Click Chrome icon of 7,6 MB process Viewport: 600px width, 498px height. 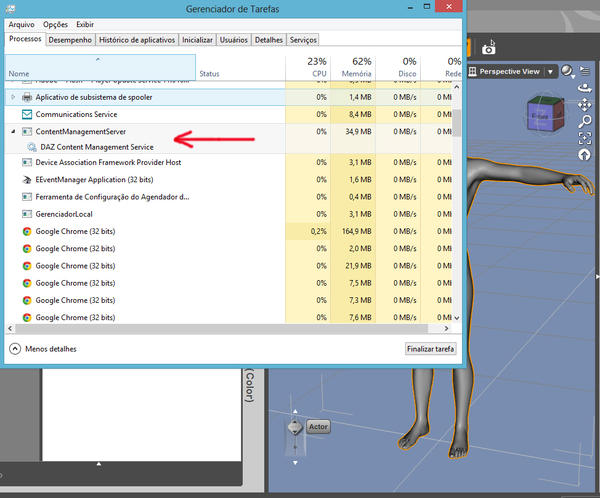click(27, 317)
